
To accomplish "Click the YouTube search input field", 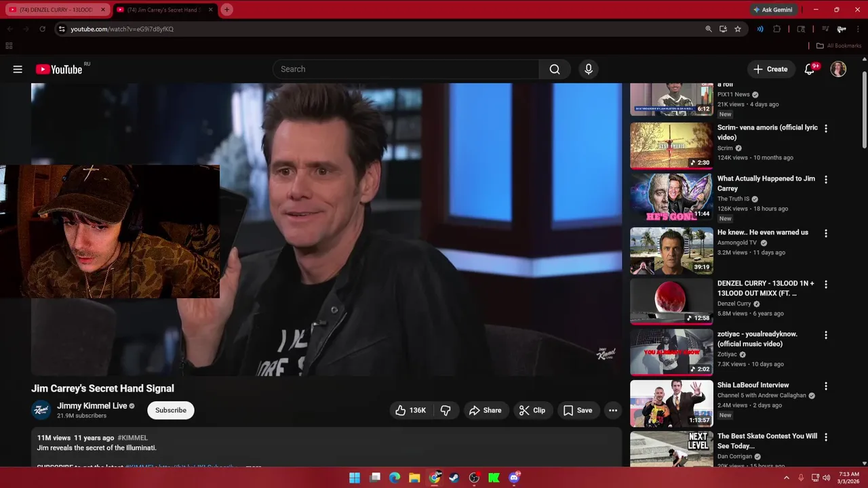I will (406, 69).
